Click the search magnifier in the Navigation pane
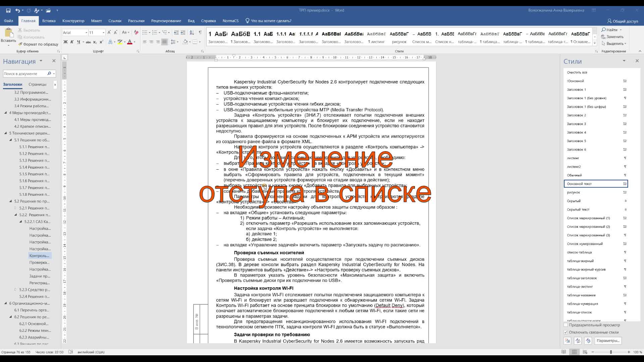Image resolution: width=644 pixels, height=362 pixels. [x=49, y=73]
